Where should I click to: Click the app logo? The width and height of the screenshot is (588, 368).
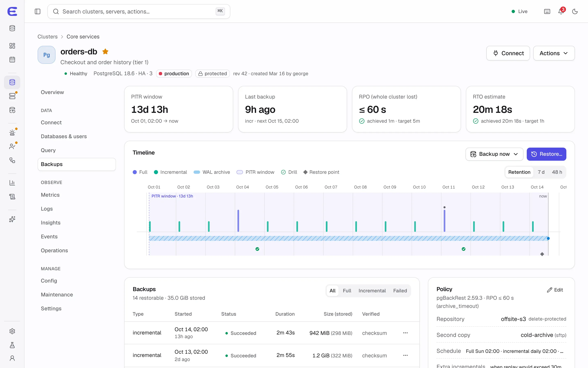[x=12, y=11]
